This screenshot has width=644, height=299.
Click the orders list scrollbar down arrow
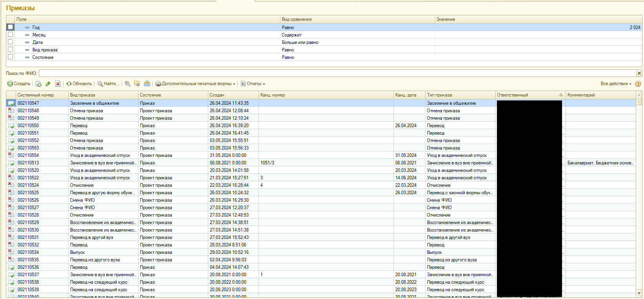[x=639, y=293]
